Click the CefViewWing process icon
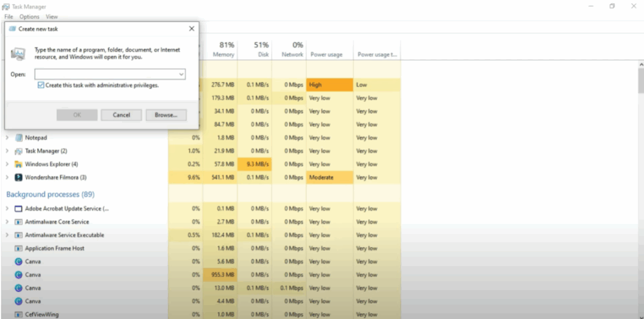The height and width of the screenshot is (319, 644). coord(18,314)
